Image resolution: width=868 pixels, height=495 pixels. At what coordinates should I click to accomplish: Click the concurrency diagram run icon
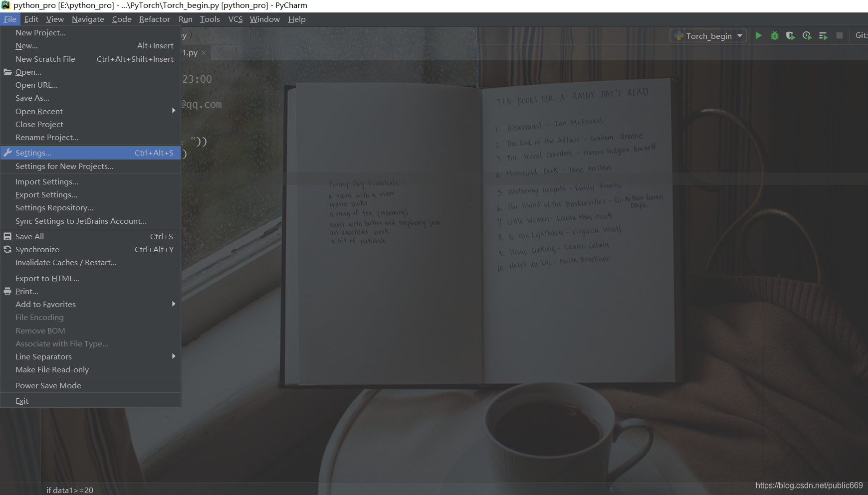coord(823,36)
